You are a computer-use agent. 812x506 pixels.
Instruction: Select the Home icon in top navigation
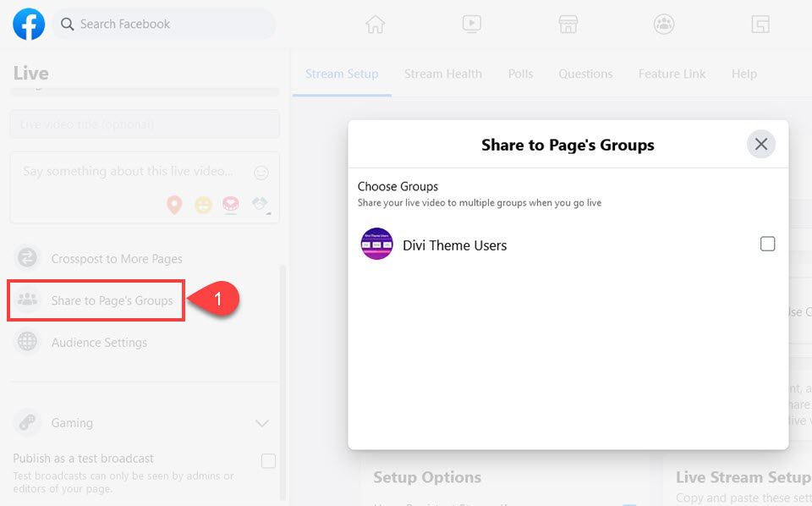click(375, 24)
